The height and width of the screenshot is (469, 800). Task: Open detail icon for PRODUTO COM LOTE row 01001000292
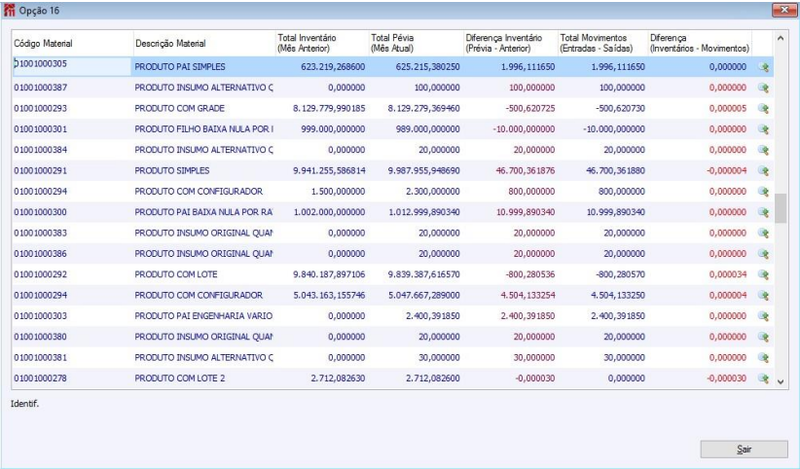763,275
